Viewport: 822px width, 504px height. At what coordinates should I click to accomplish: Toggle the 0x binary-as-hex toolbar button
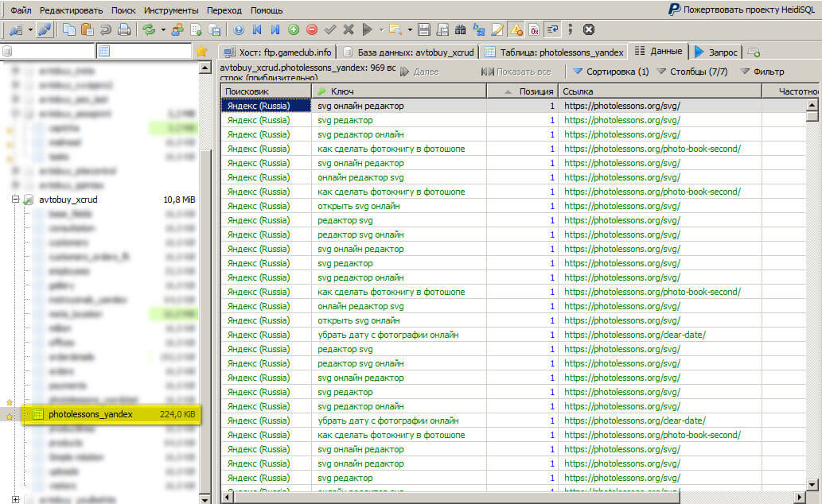click(x=534, y=30)
